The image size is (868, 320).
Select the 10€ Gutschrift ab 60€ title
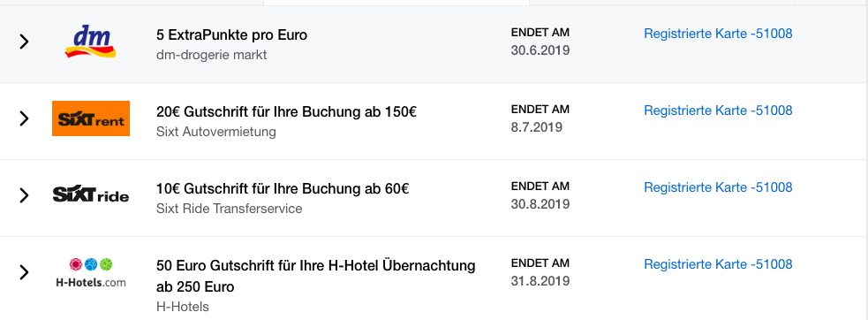[x=283, y=189]
